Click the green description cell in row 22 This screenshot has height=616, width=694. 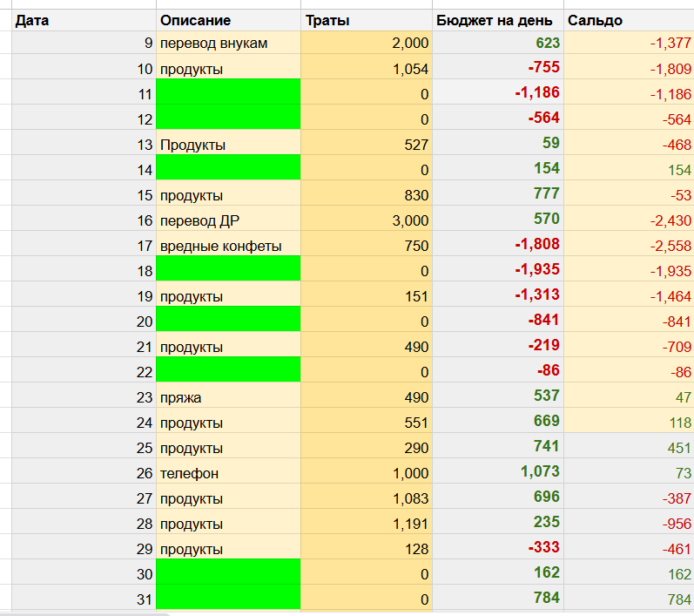pyautogui.click(x=228, y=369)
